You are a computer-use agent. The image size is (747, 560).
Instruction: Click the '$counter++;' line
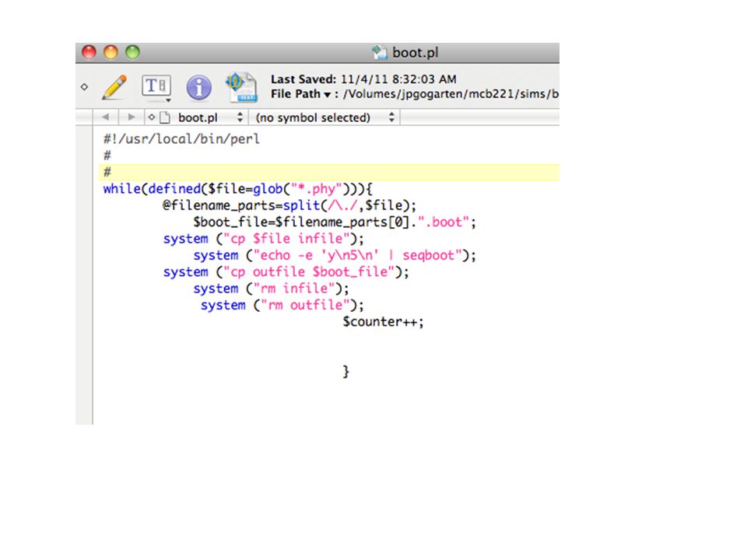(x=383, y=322)
